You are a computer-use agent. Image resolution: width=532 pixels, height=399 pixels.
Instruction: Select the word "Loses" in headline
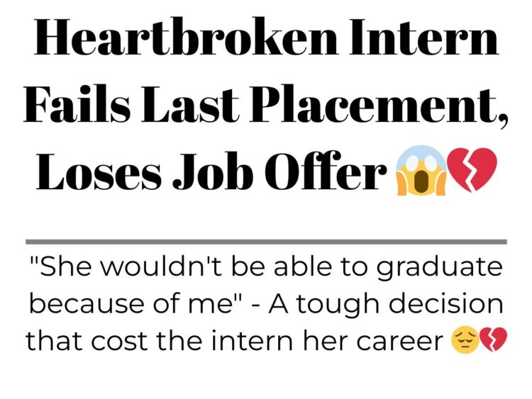[99, 172]
